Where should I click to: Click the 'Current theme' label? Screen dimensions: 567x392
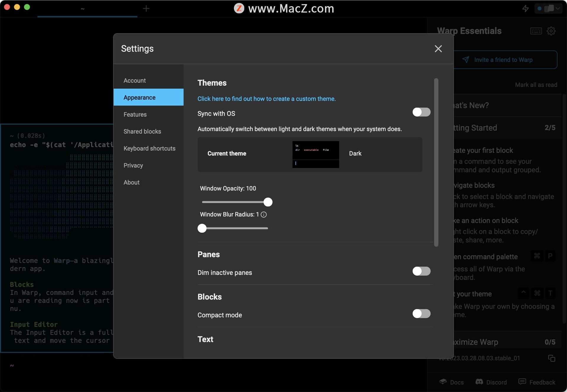[227, 153]
